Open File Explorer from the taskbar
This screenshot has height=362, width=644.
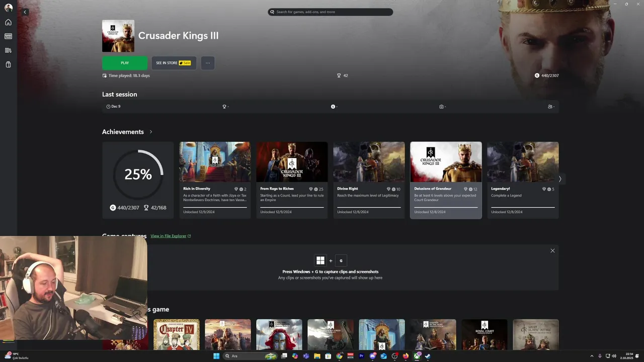(317, 356)
